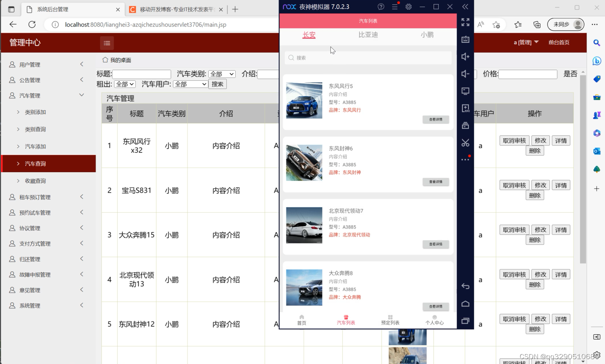This screenshot has width=605, height=364.
Task: Open Edge settings and more menu
Action: tap(595, 24)
